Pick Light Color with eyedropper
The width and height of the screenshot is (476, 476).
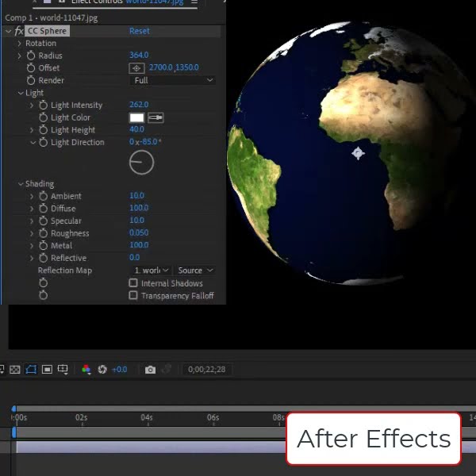(x=155, y=117)
